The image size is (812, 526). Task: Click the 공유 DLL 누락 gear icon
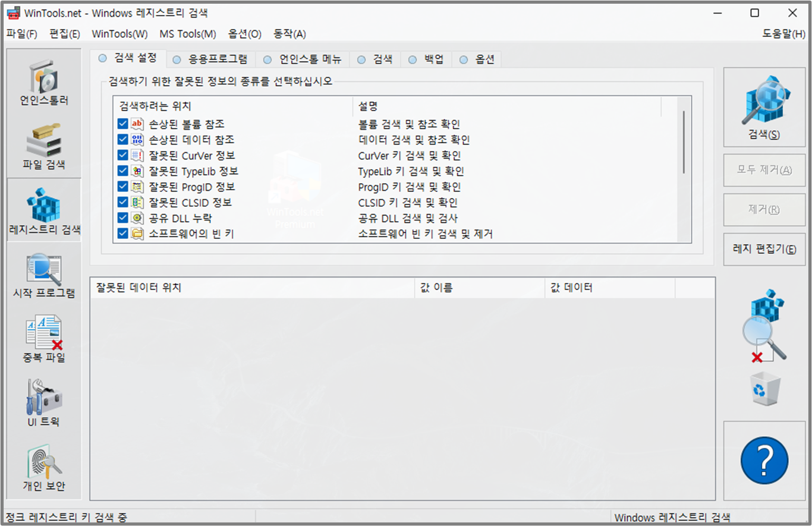(137, 218)
